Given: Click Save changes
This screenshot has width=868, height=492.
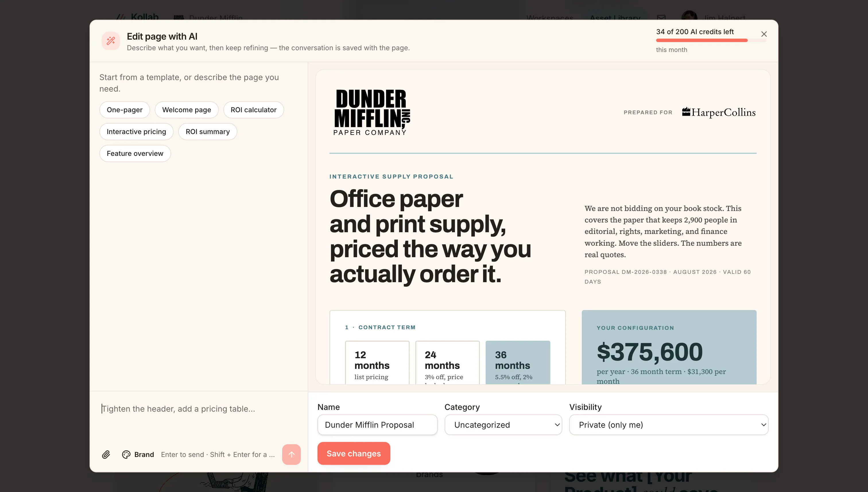Looking at the screenshot, I should (354, 454).
